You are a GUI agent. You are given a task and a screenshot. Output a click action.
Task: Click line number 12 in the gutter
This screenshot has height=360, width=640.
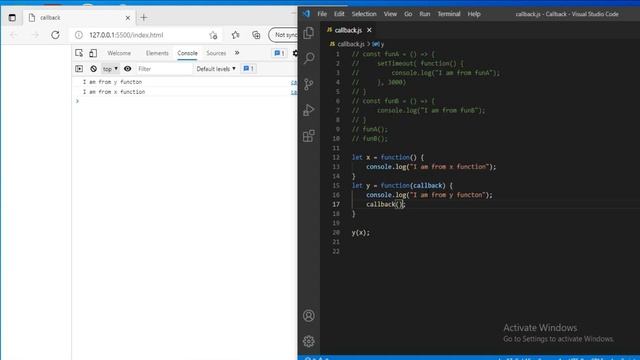pyautogui.click(x=336, y=158)
